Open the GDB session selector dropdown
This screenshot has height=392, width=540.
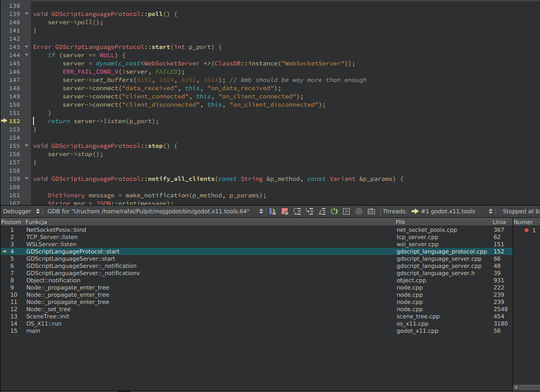point(155,211)
